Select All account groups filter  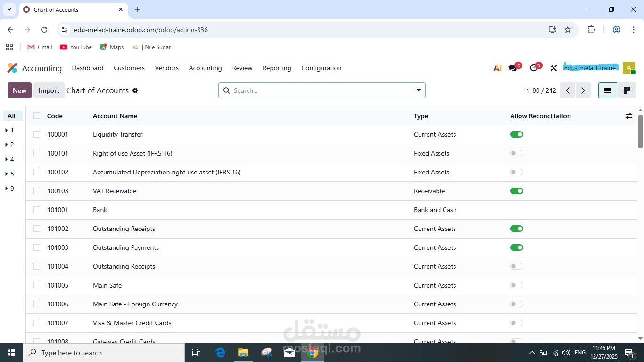12,116
